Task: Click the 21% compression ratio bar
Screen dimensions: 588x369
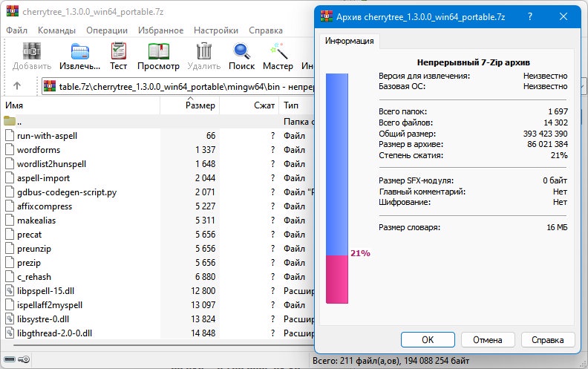Action: [337, 189]
